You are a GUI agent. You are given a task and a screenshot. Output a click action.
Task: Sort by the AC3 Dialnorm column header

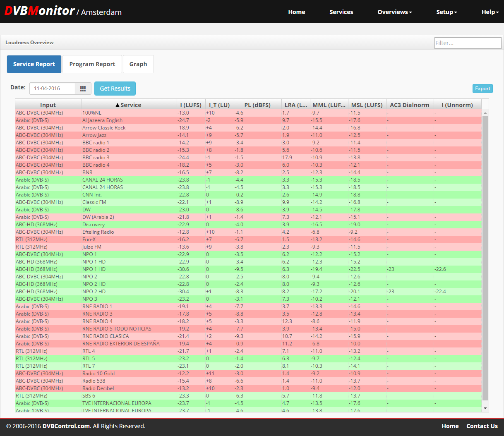point(410,105)
